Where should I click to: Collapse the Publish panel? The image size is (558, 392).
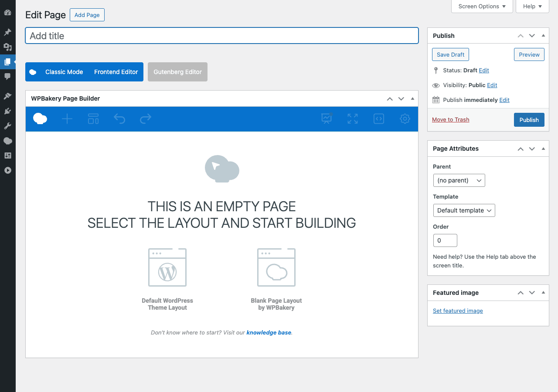543,36
